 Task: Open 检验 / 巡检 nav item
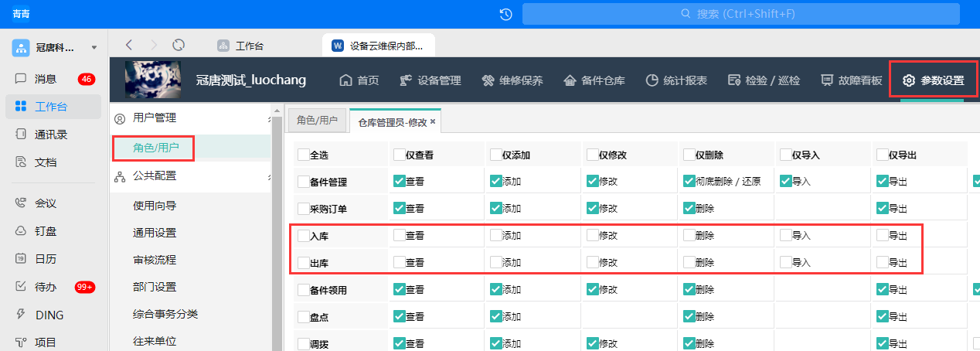pyautogui.click(x=764, y=80)
